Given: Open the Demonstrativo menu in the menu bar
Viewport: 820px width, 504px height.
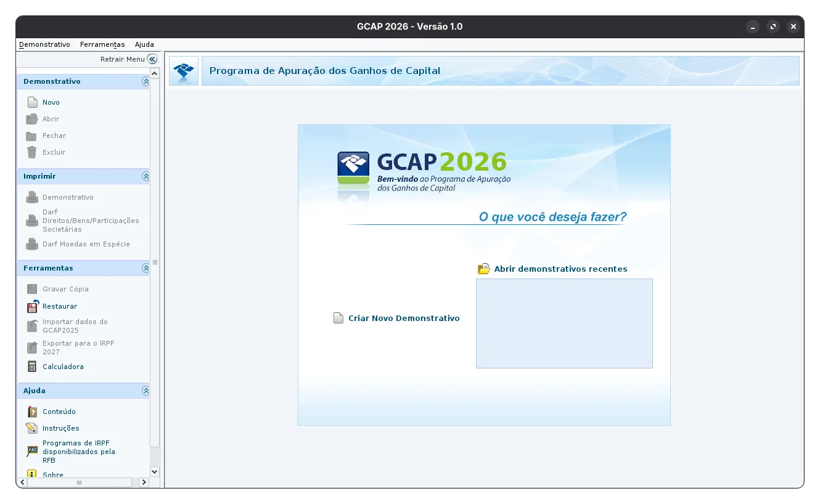Looking at the screenshot, I should coord(44,44).
